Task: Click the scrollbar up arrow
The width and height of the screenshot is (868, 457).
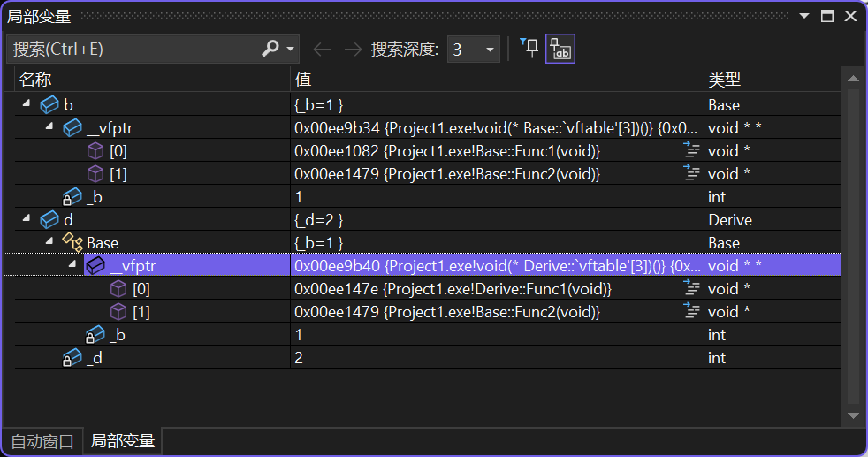Action: 854,79
